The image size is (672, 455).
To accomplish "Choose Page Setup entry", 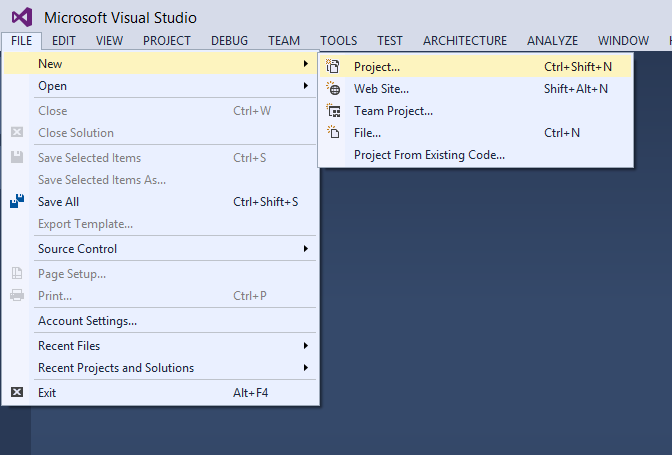I will click(x=160, y=273).
